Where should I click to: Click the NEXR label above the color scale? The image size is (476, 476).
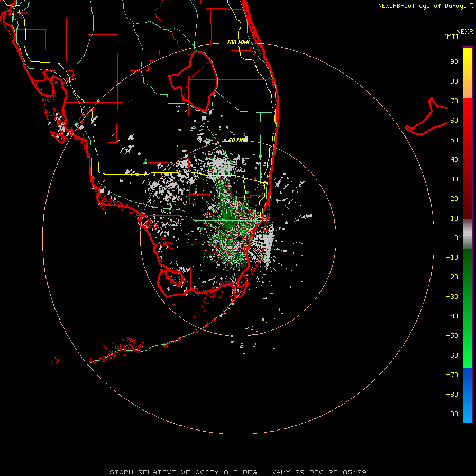coord(464,32)
